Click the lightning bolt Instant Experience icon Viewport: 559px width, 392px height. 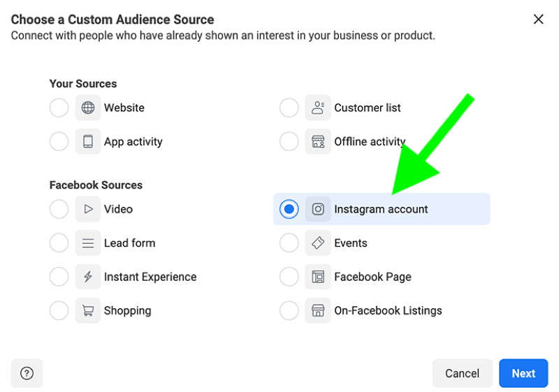pos(88,277)
